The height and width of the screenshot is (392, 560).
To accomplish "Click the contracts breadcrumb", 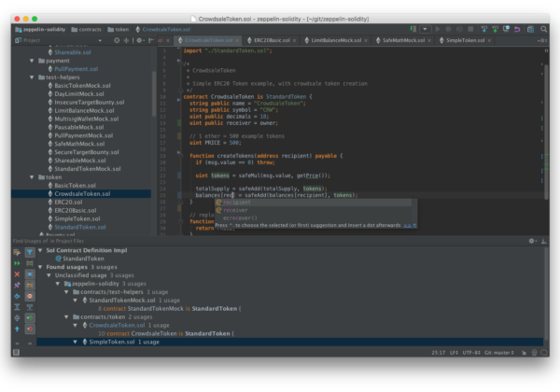I will (89, 29).
